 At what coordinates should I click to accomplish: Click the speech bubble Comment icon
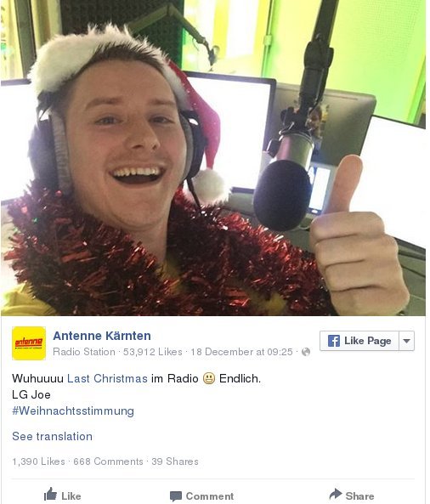pyautogui.click(x=176, y=496)
